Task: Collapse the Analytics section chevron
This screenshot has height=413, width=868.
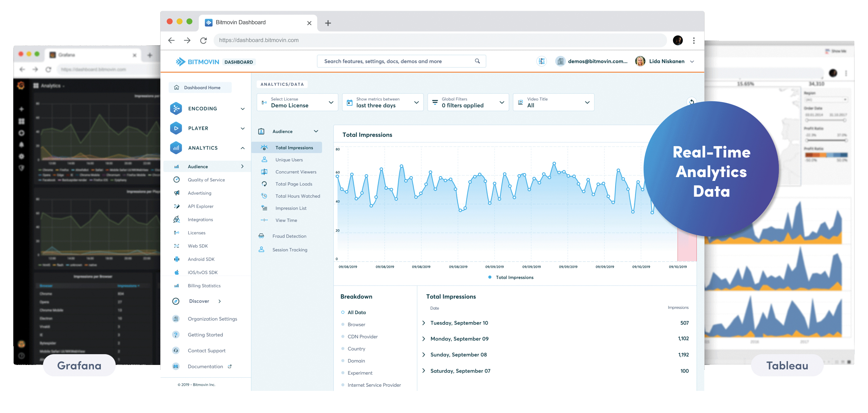Action: (243, 148)
